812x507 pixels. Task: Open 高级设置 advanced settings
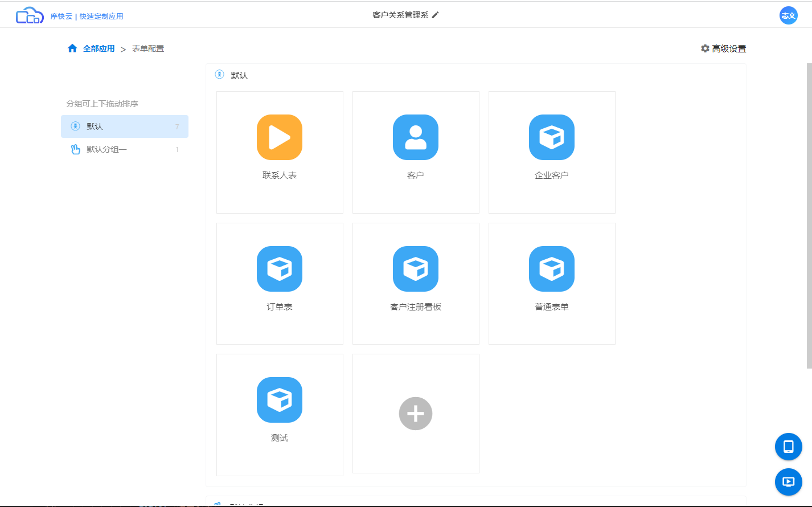pos(723,48)
